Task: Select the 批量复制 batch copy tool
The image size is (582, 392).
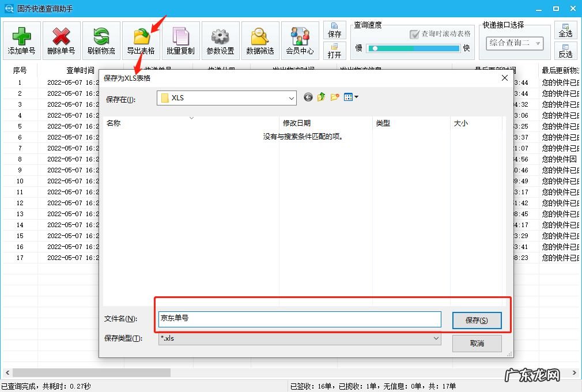Action: click(x=180, y=40)
